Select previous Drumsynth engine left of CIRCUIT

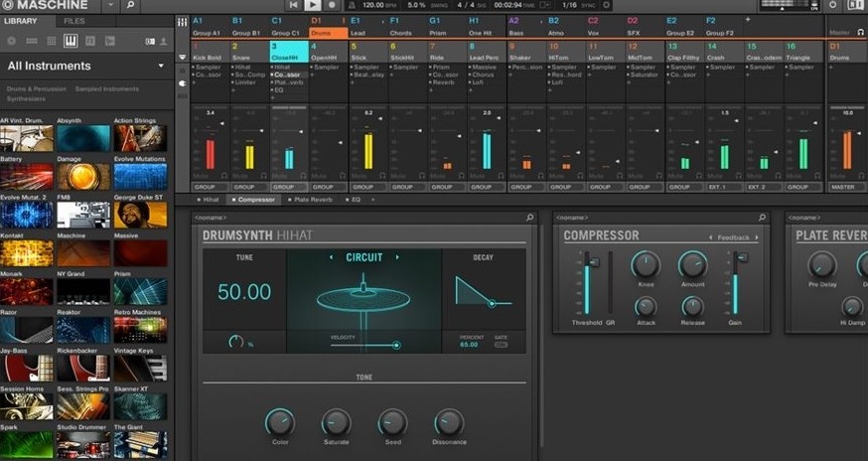[332, 257]
